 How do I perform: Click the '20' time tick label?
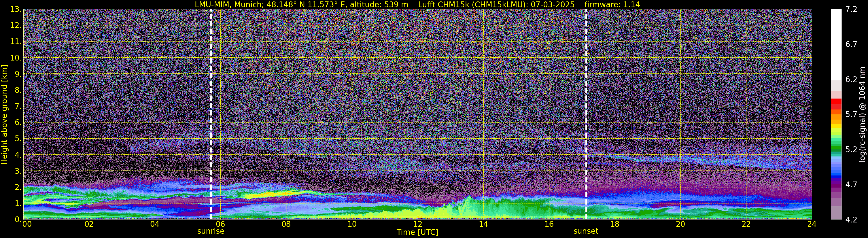coord(680,224)
